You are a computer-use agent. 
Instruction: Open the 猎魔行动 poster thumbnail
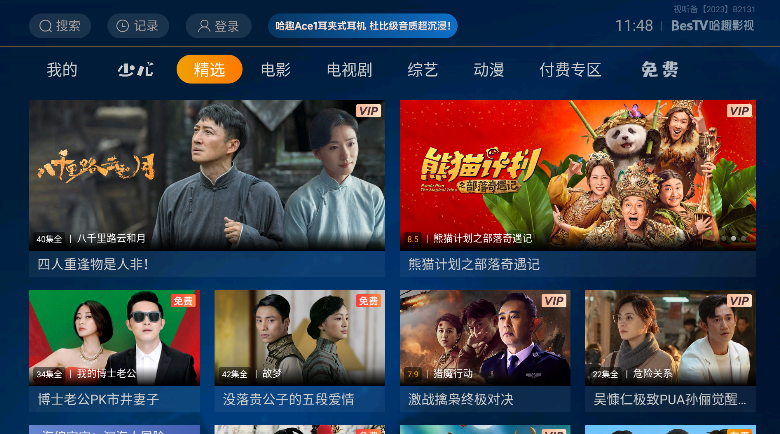(485, 338)
